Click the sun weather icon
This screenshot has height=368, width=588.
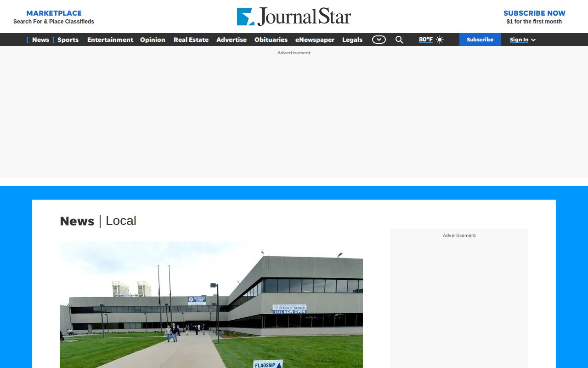(x=440, y=40)
